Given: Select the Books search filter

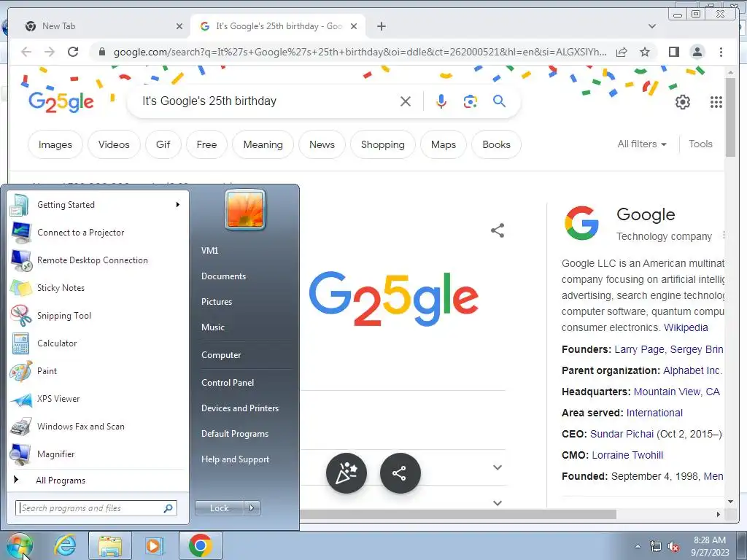Looking at the screenshot, I should 496,144.
